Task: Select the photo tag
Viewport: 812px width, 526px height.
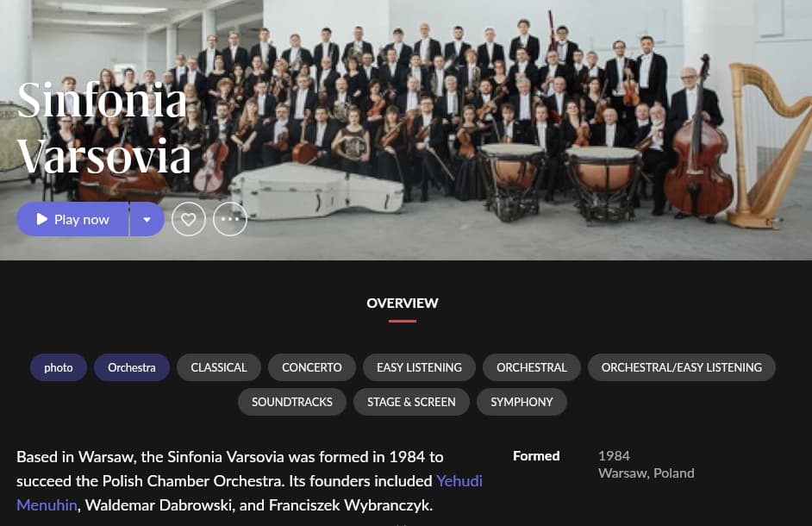Action: 59,367
